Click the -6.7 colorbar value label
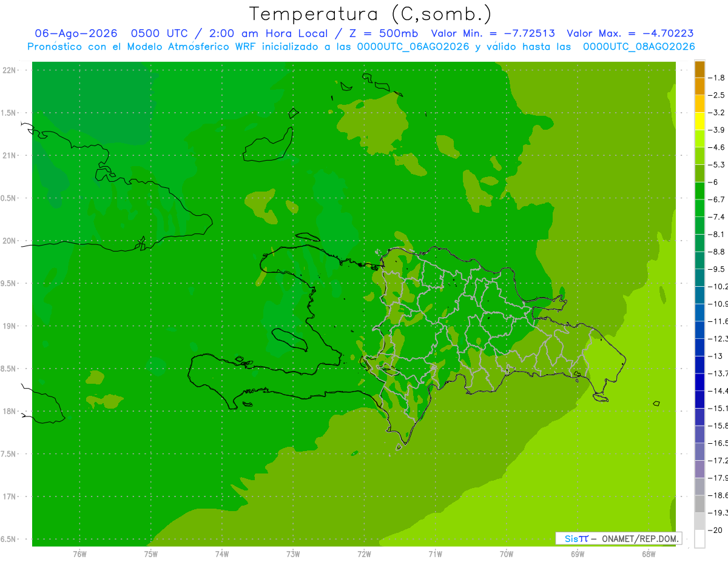 pyautogui.click(x=716, y=199)
